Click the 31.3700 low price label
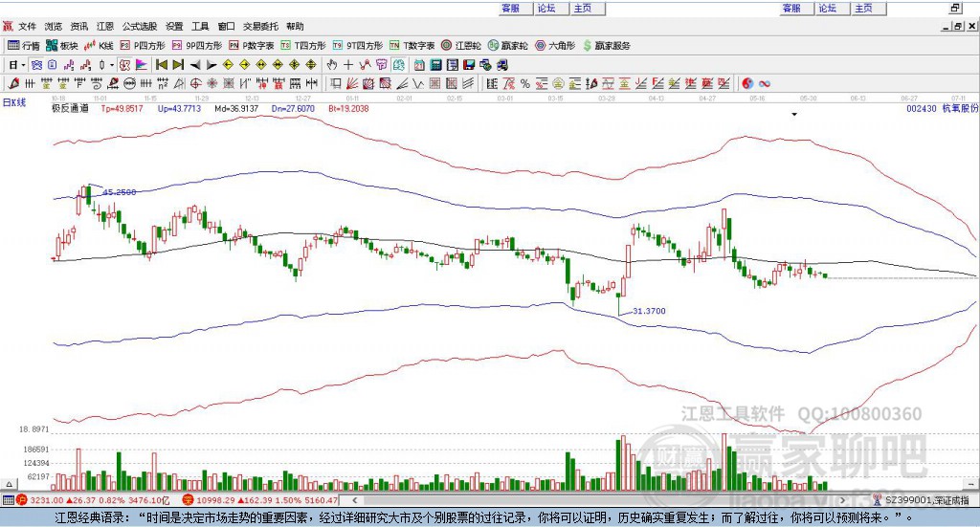 [649, 311]
